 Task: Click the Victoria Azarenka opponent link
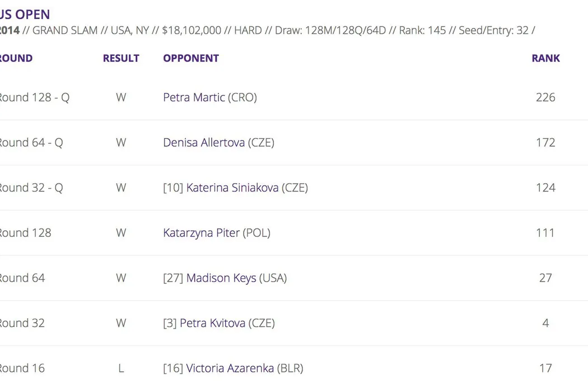click(x=230, y=368)
